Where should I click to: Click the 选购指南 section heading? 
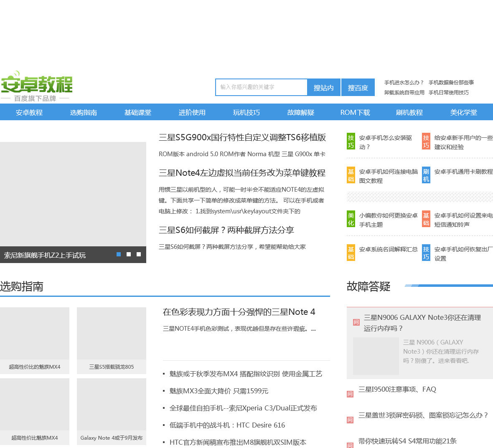click(x=22, y=286)
